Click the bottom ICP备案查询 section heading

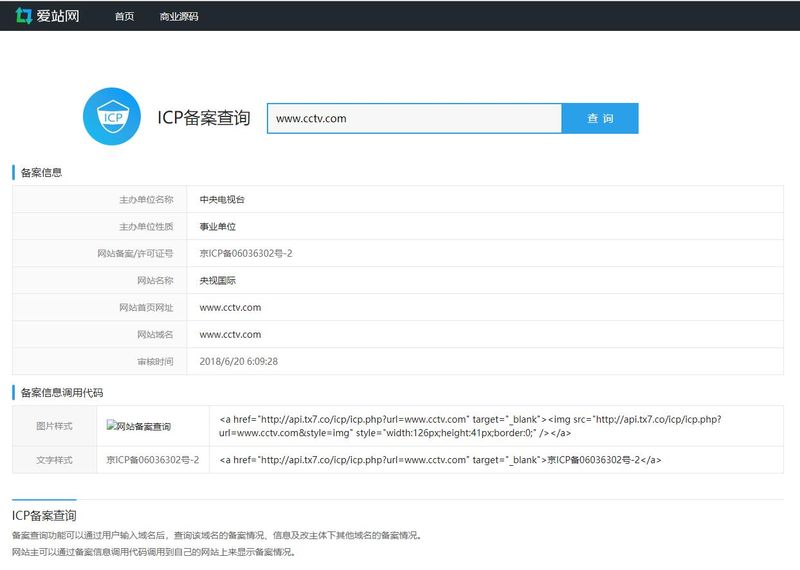44,515
